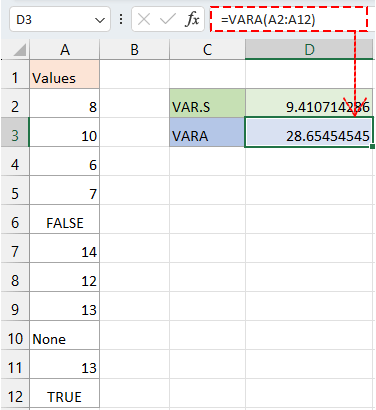Screen dimensions: 376x410
Task: Click the Enter checkmark icon in formula bar
Action: [167, 20]
